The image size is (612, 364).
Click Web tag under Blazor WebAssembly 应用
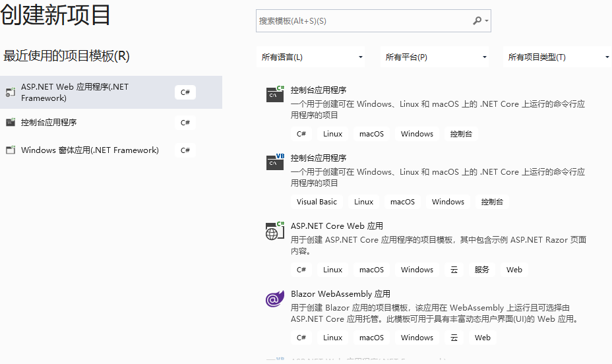[x=483, y=338]
